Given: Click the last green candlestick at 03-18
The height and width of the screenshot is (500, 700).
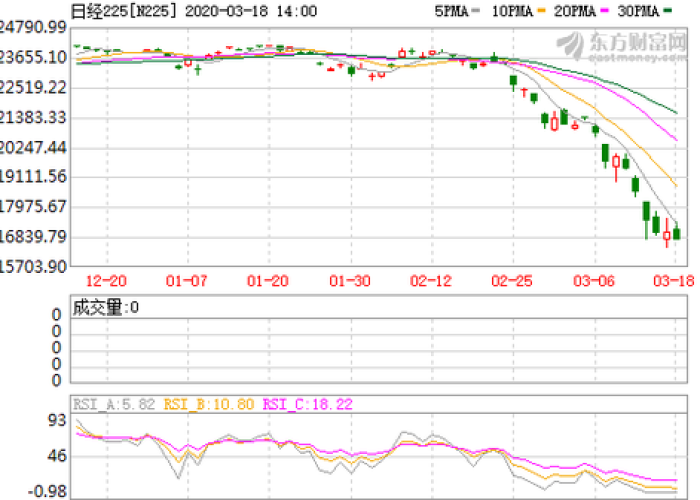Looking at the screenshot, I should point(677,232).
